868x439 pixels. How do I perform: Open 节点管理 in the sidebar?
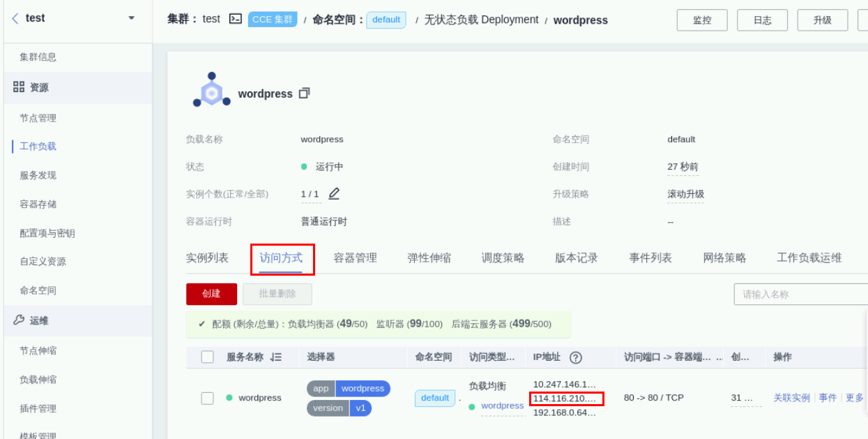[38, 118]
